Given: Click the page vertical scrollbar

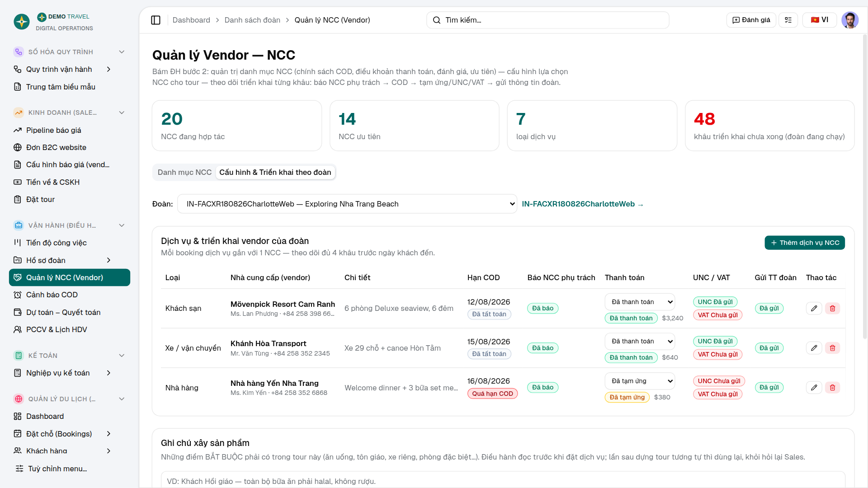Looking at the screenshot, I should 865,186.
